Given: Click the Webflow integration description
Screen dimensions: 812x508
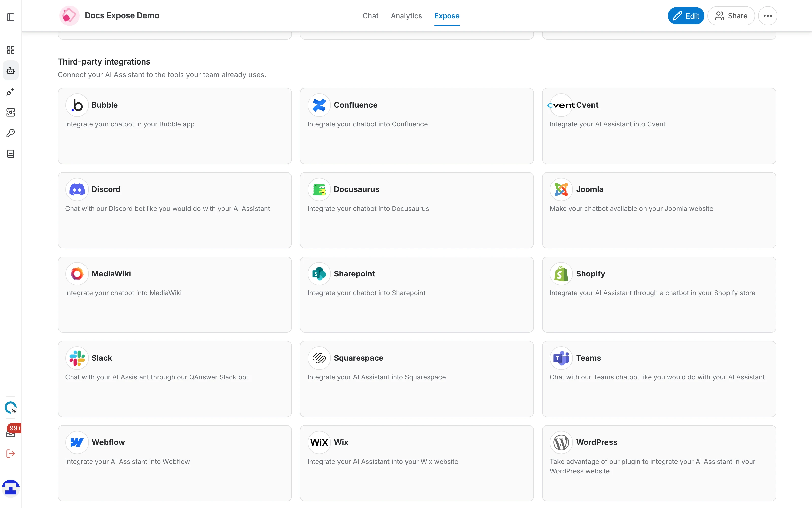Looking at the screenshot, I should (x=127, y=462).
